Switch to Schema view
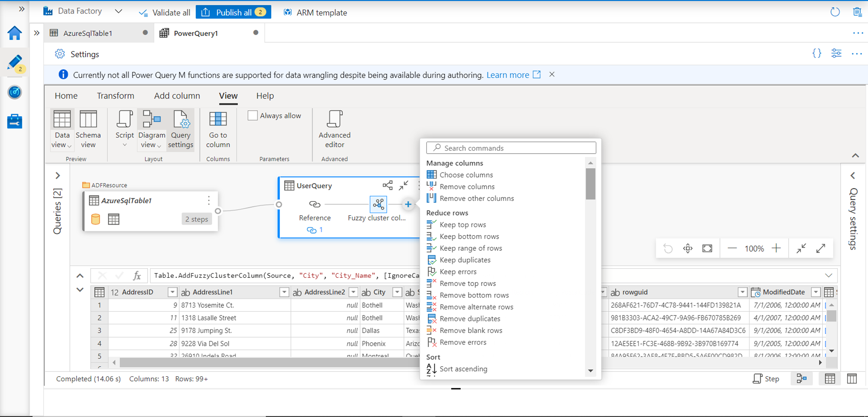868x417 pixels. [88, 129]
